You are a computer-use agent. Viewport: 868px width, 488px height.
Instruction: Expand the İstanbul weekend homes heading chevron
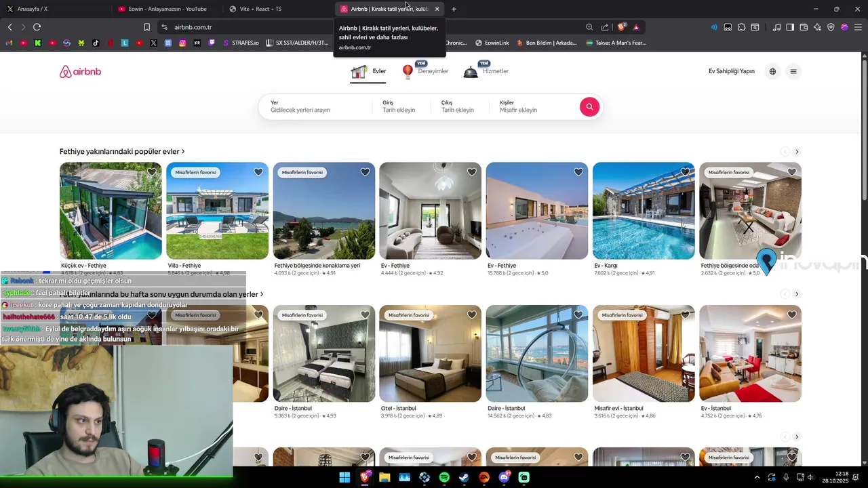(x=262, y=295)
